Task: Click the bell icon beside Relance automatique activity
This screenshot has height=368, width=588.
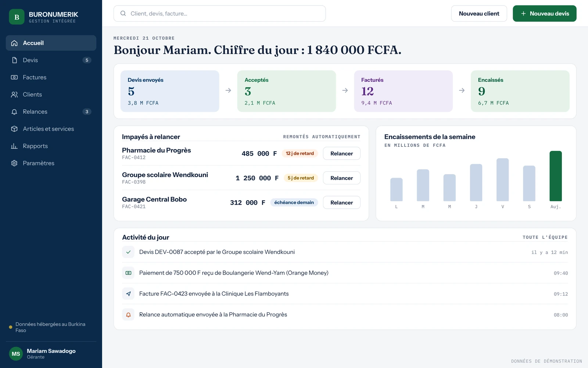Action: coord(128,315)
